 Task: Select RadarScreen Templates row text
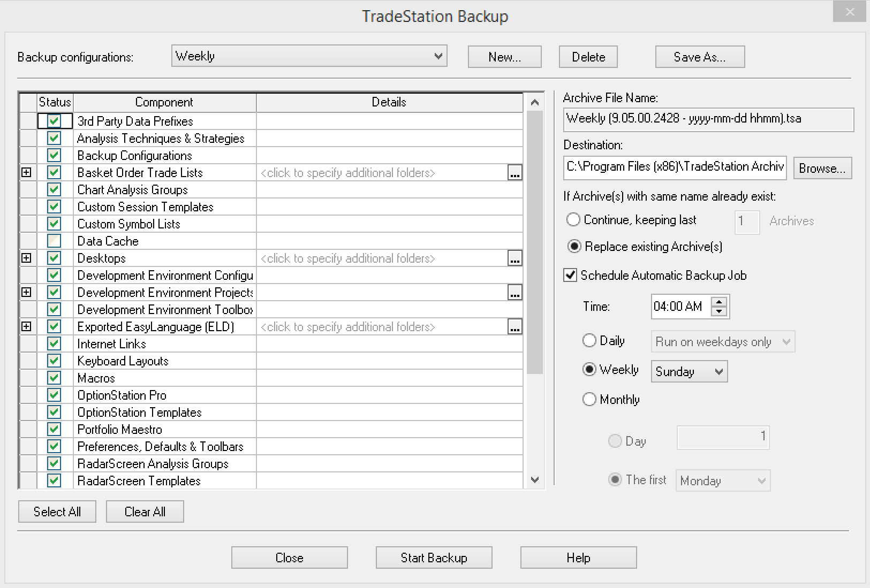tap(139, 480)
